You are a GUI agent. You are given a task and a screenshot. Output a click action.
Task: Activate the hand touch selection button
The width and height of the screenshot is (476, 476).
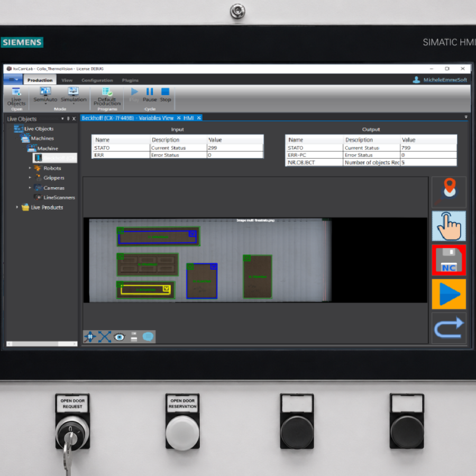pos(448,226)
